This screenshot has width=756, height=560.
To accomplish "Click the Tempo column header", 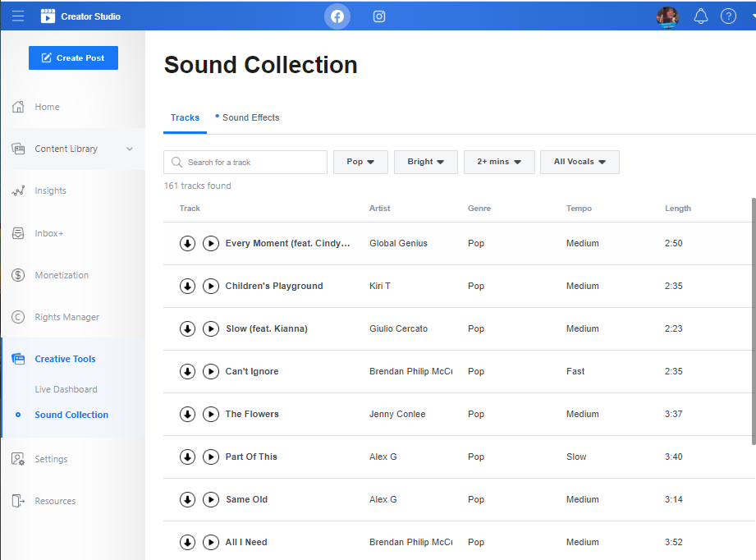I will pos(579,209).
